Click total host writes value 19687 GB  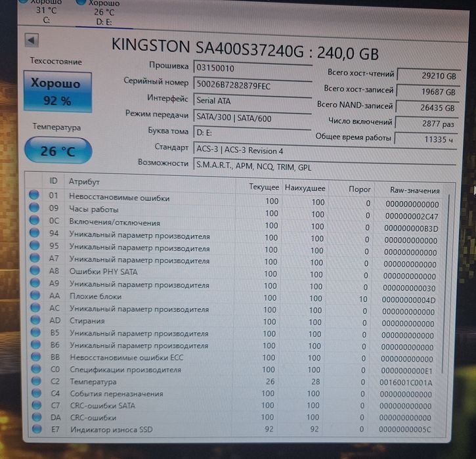pyautogui.click(x=428, y=91)
